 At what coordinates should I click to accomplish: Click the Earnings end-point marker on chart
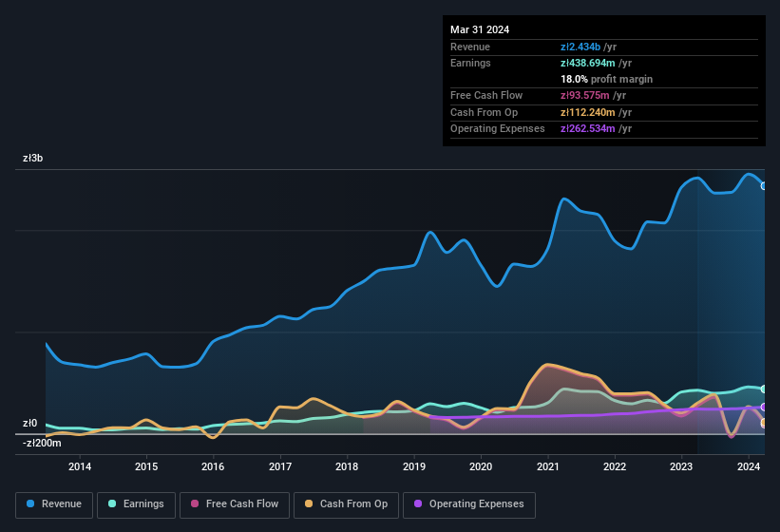pos(764,389)
